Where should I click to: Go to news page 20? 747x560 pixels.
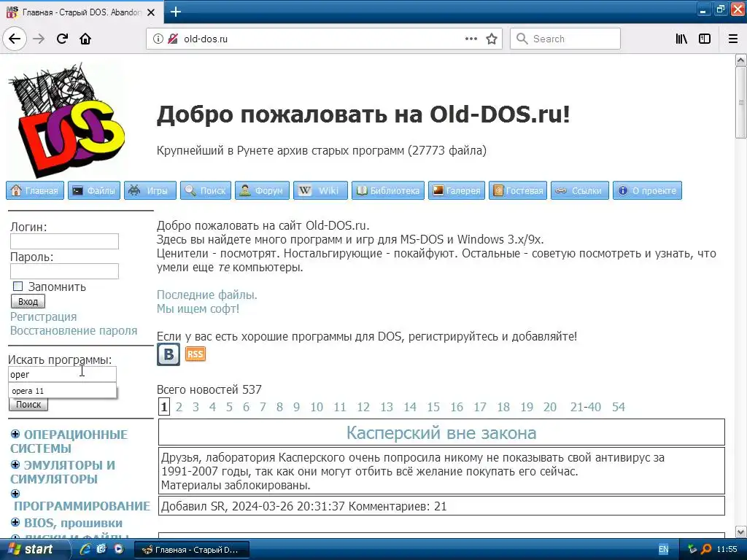click(x=550, y=407)
